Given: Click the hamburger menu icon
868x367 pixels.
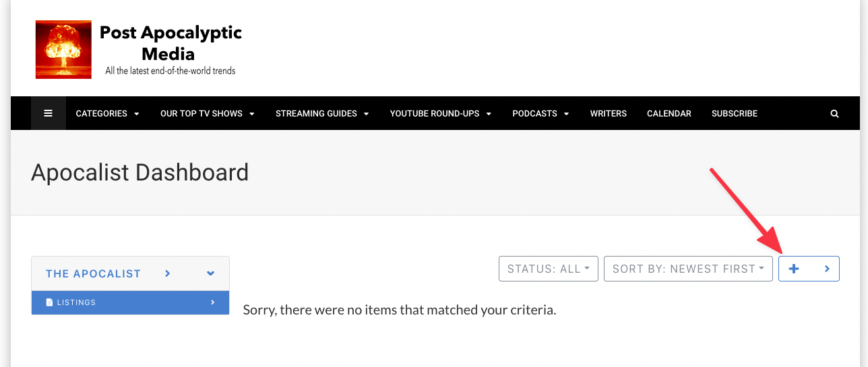Looking at the screenshot, I should (x=49, y=113).
